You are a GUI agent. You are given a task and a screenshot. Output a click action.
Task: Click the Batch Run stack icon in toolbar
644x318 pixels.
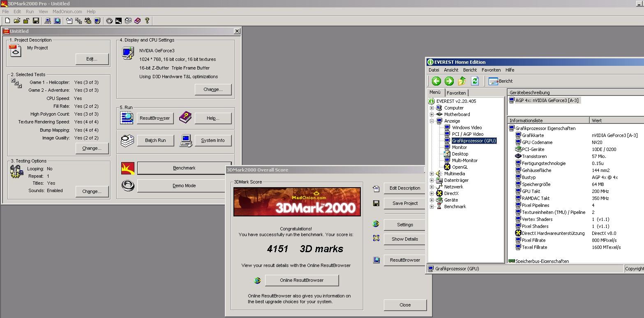128,21
